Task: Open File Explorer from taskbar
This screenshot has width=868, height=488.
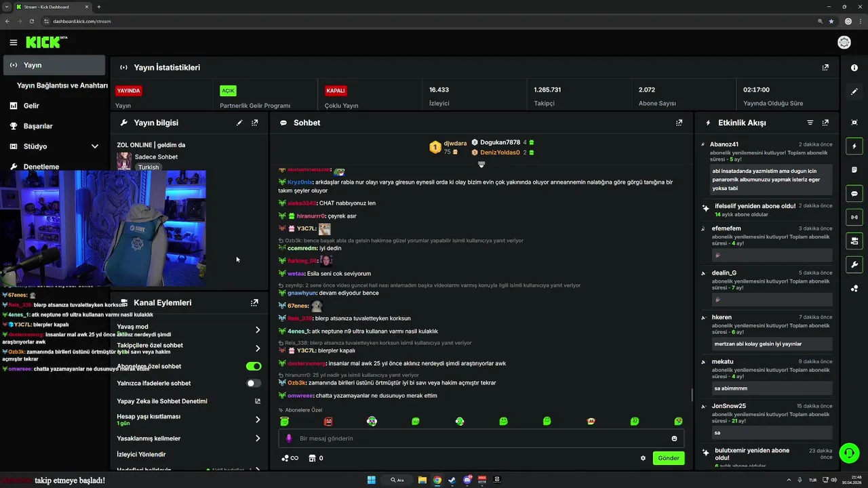Action: (x=422, y=480)
